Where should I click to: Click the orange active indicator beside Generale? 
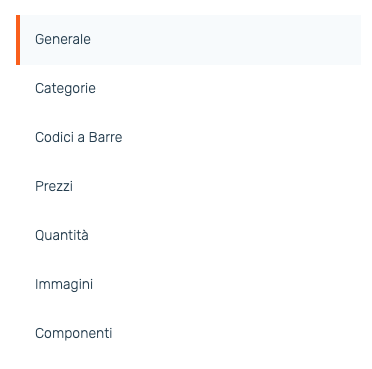(18, 40)
